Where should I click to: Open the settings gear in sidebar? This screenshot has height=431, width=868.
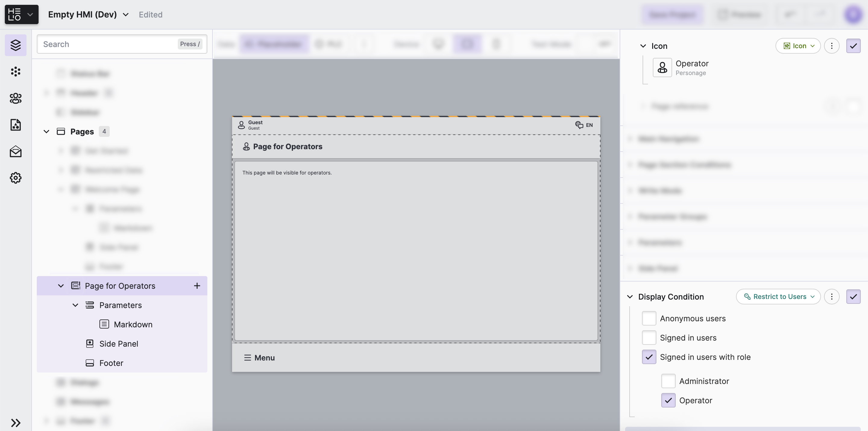click(x=15, y=178)
